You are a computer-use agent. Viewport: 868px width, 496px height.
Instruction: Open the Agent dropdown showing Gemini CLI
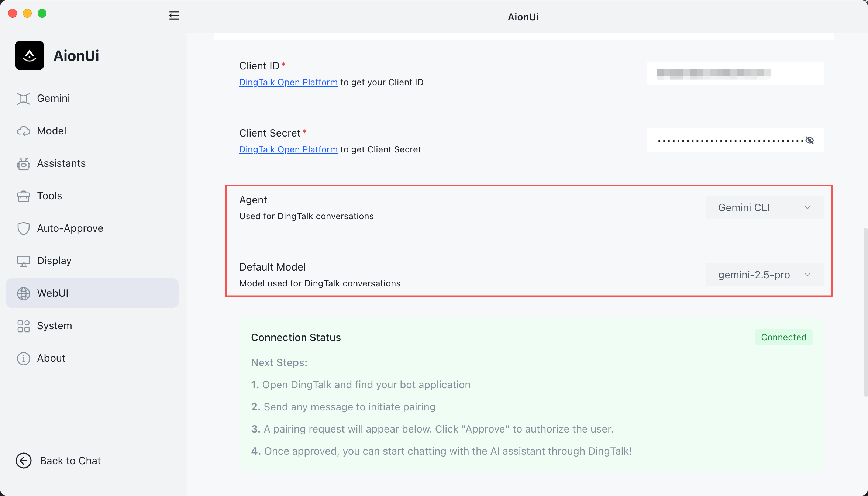765,207
